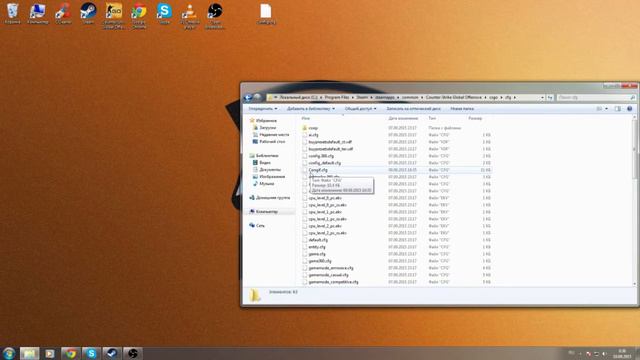
Task: Click Program Files in the address breadcrumb
Action: point(337,98)
